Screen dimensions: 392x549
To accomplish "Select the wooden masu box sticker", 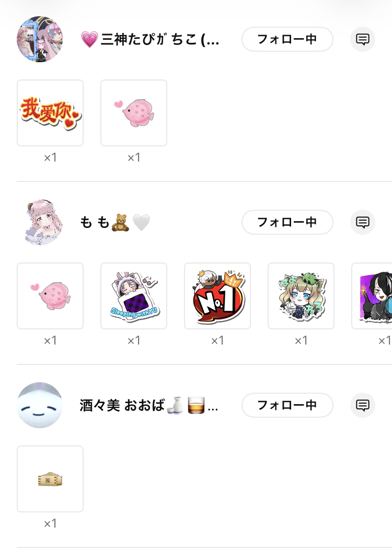I will coord(50,478).
